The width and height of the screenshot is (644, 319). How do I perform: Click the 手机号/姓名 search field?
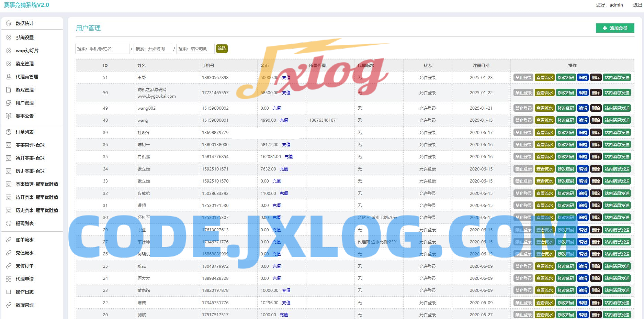[102, 49]
